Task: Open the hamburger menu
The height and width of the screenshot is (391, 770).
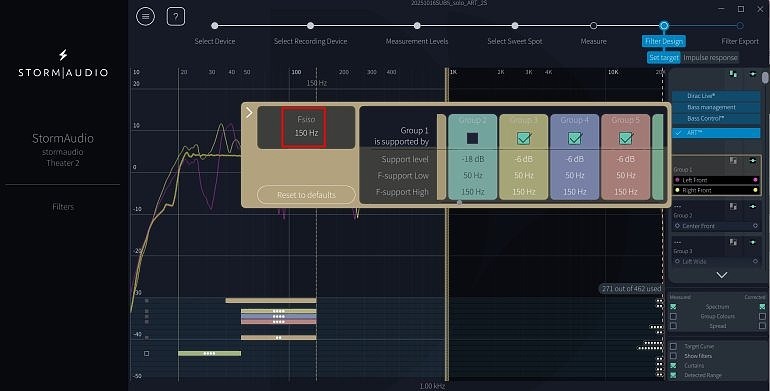Action: pyautogui.click(x=145, y=17)
